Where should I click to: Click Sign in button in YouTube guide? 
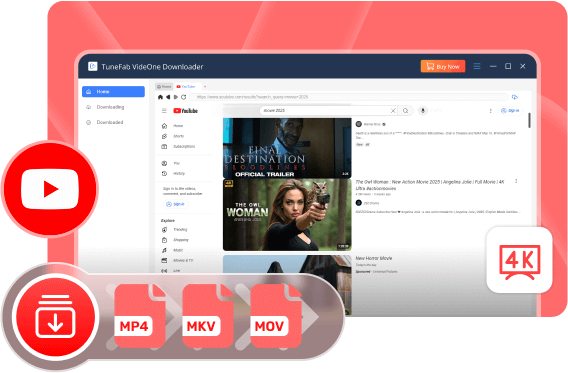click(175, 204)
